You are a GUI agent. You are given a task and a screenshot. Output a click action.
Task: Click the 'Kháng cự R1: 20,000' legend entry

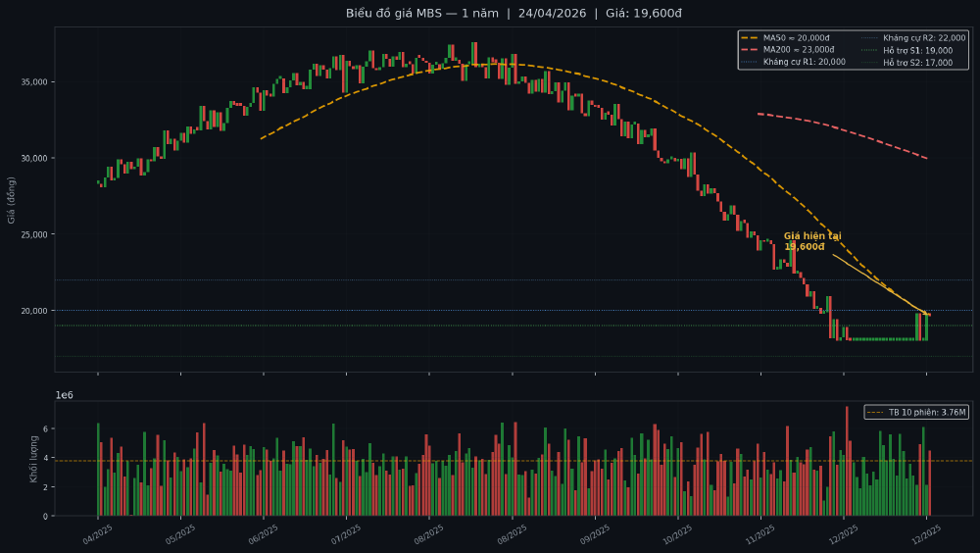coord(793,62)
